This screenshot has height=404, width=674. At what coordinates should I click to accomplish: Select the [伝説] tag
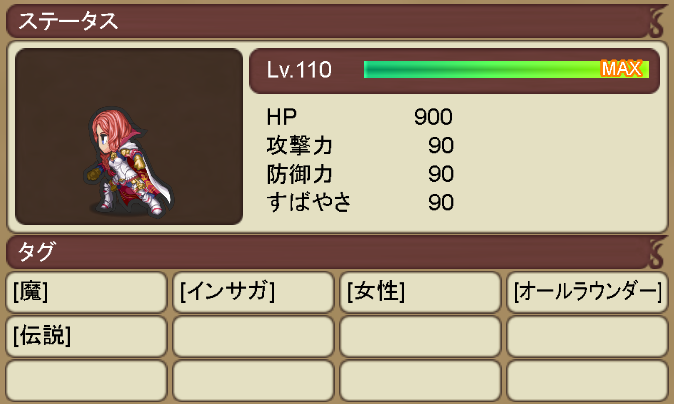pos(86,336)
